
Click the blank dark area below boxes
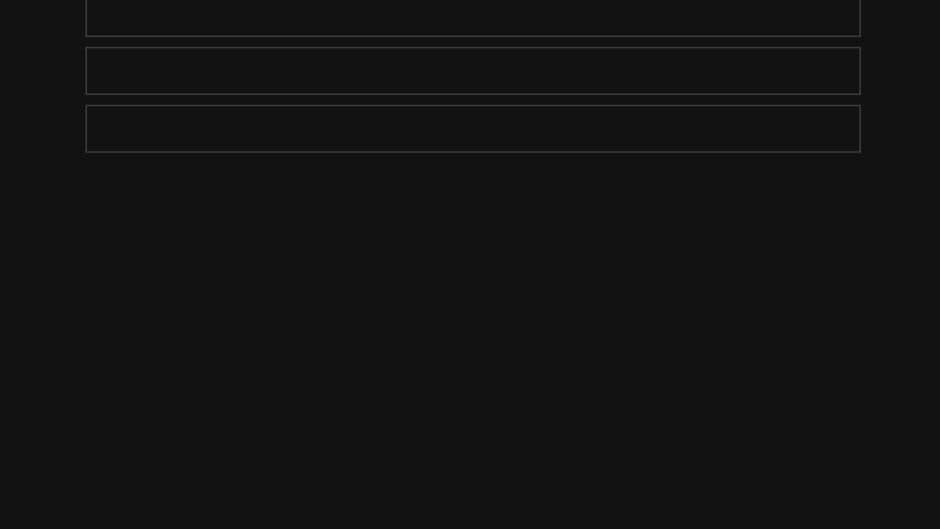tap(470, 341)
